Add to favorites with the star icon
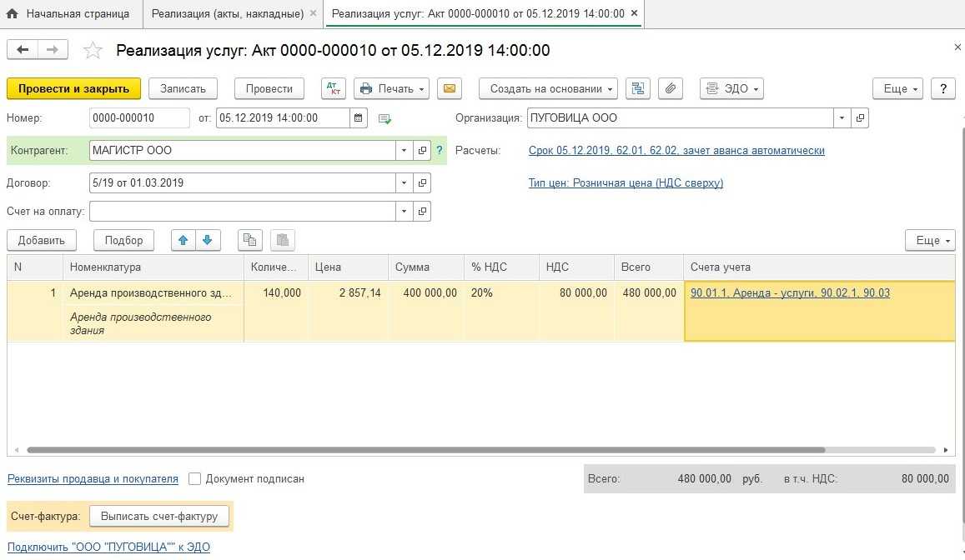 (x=93, y=51)
